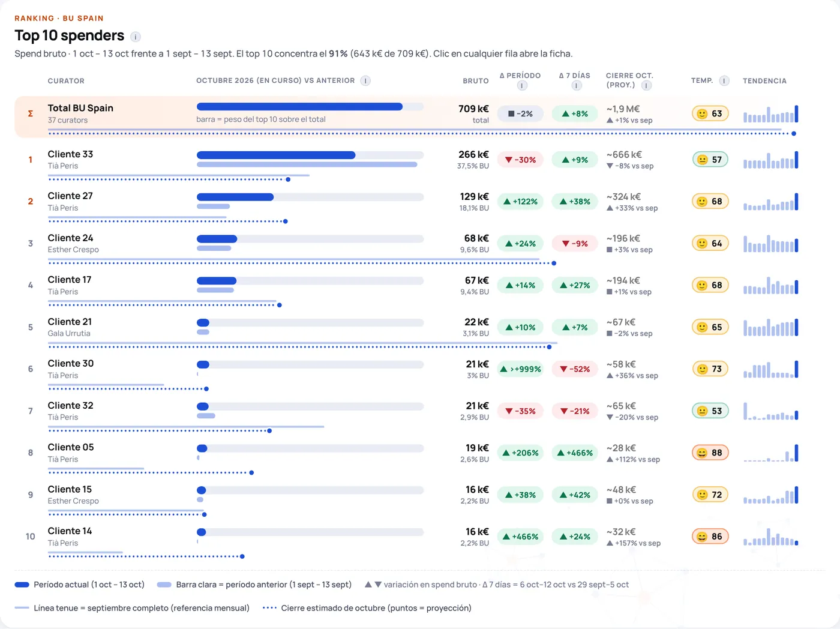Image resolution: width=840 pixels, height=629 pixels.
Task: Show info for Cierre oct. (proy.) column
Action: (x=646, y=85)
